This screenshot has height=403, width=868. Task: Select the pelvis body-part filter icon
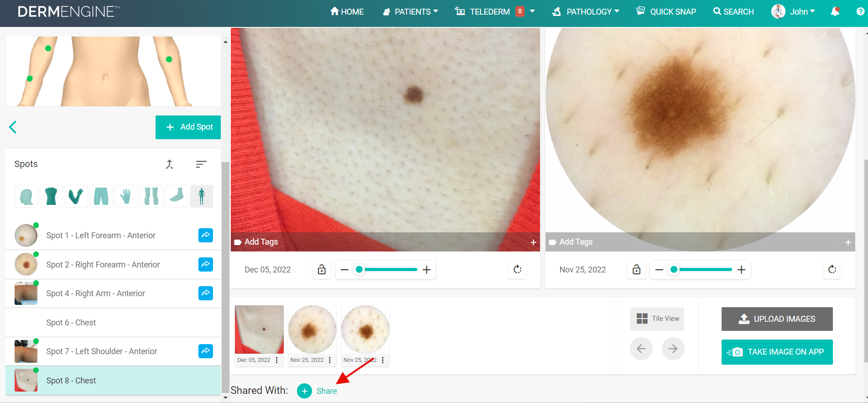101,196
